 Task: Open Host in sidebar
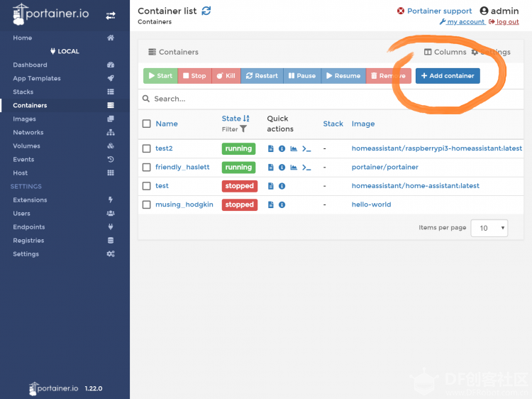[65, 173]
